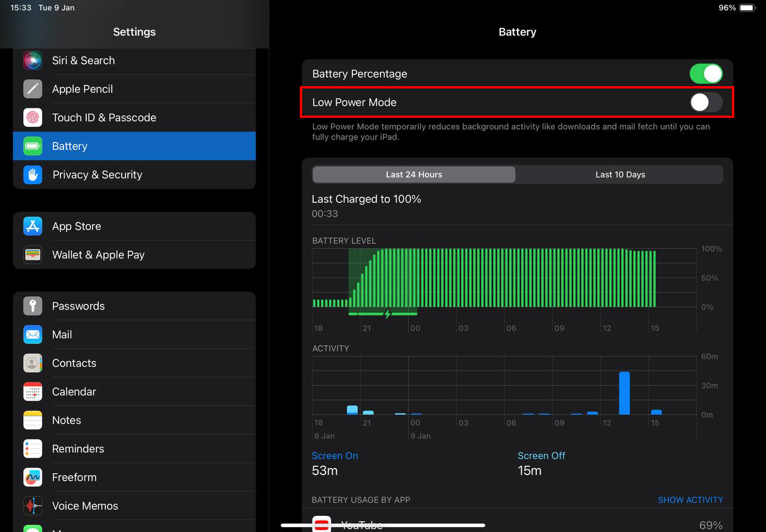Image resolution: width=766 pixels, height=532 pixels.
Task: Enable Low Power Mode switch
Action: tap(706, 103)
